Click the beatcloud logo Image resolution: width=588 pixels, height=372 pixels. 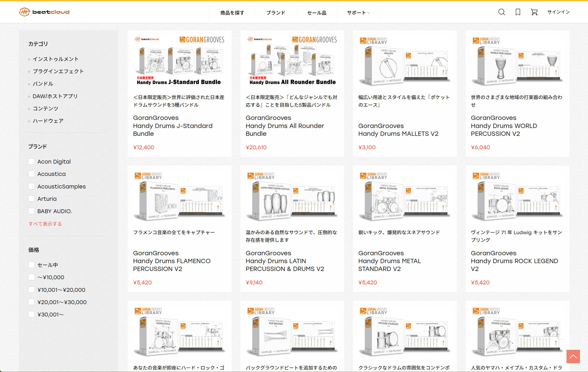[x=44, y=12]
